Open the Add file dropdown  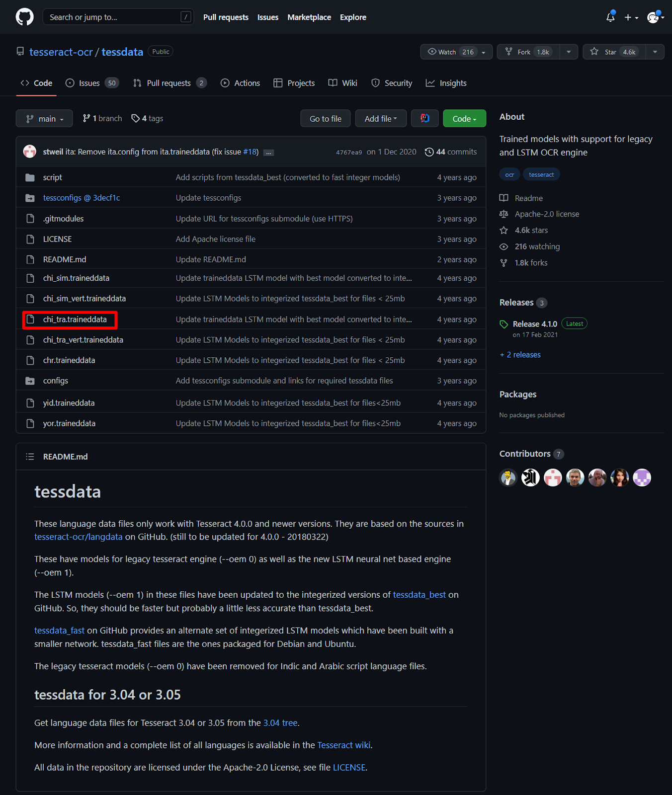(x=381, y=118)
